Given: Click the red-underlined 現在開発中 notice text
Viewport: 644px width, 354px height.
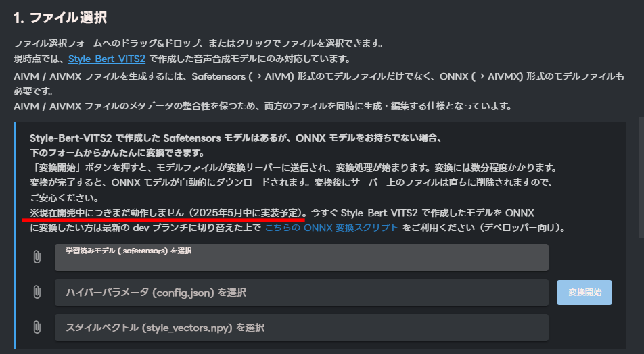Looking at the screenshot, I should 168,213.
